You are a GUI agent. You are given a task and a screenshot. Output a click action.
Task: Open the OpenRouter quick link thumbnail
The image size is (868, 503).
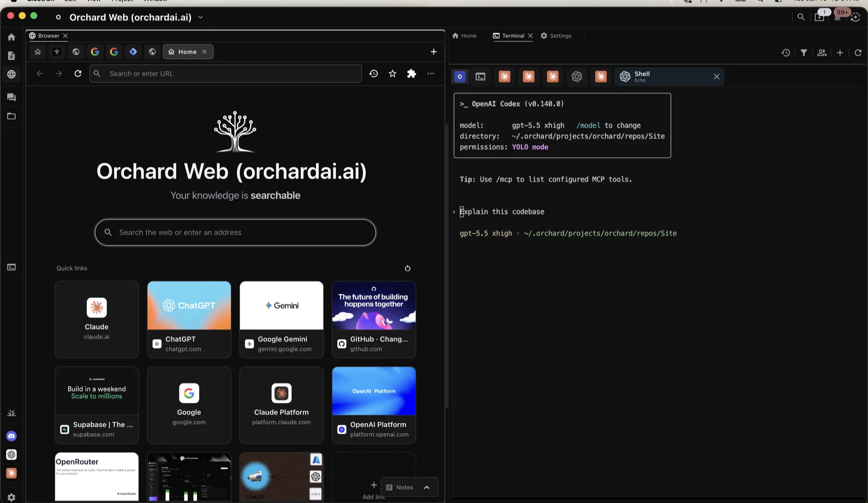coord(96,477)
